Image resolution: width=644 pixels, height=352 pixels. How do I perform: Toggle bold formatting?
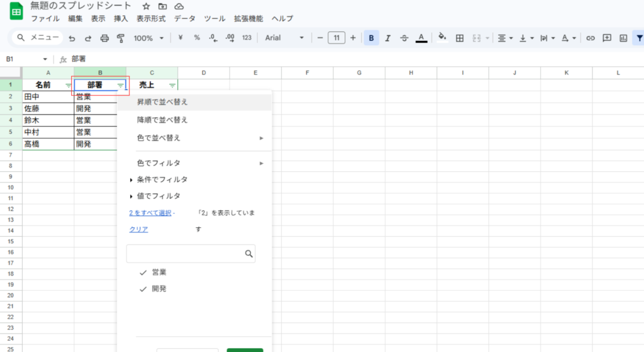(371, 38)
